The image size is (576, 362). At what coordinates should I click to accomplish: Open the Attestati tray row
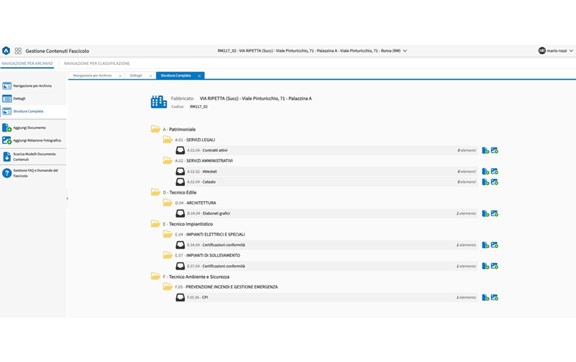tap(327, 171)
